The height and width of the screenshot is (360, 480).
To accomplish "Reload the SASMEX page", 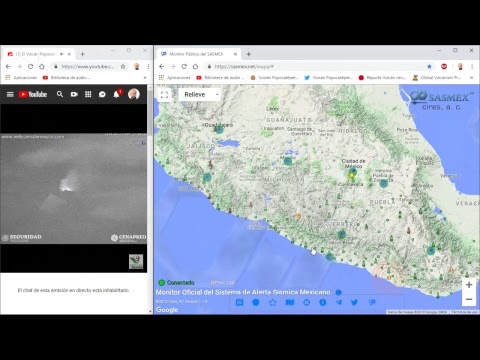I will click(x=184, y=67).
